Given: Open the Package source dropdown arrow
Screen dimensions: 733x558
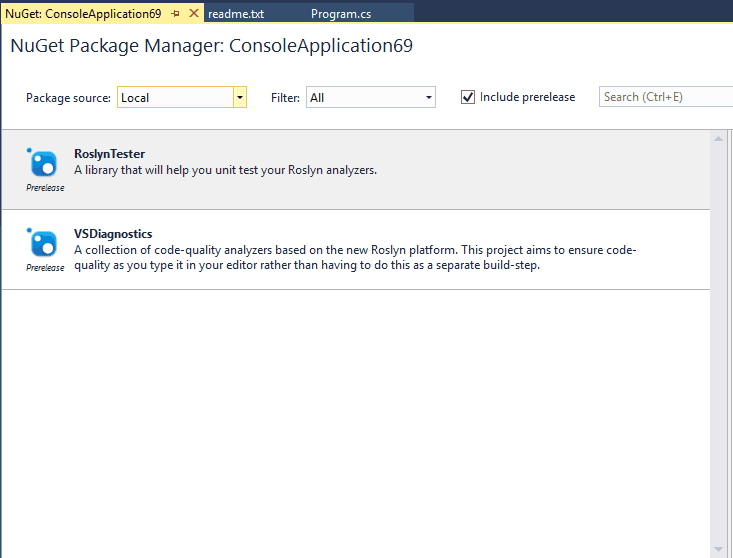Looking at the screenshot, I should pos(240,97).
